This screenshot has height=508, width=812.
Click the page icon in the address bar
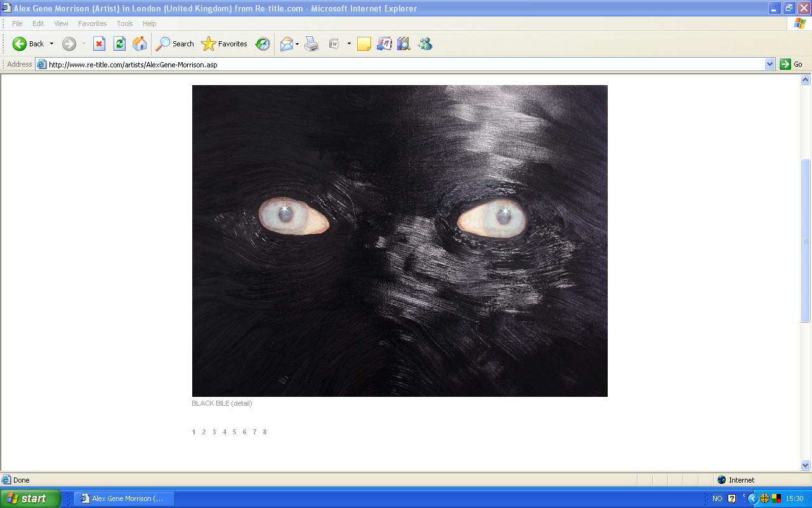tap(42, 64)
